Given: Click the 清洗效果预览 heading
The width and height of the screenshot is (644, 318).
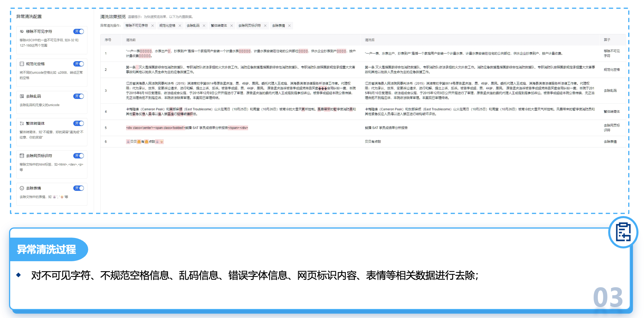Looking at the screenshot, I should pyautogui.click(x=113, y=17).
